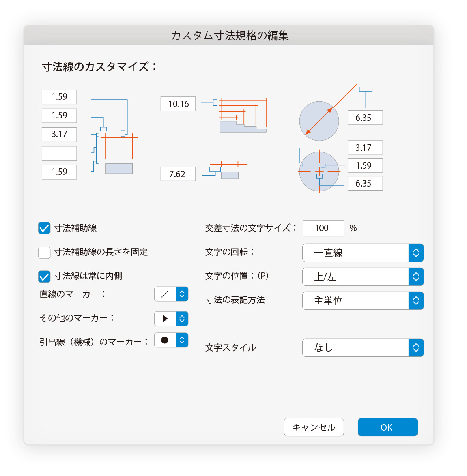Click the OK button
Viewport: 467px width, 476px height.
coord(388,427)
